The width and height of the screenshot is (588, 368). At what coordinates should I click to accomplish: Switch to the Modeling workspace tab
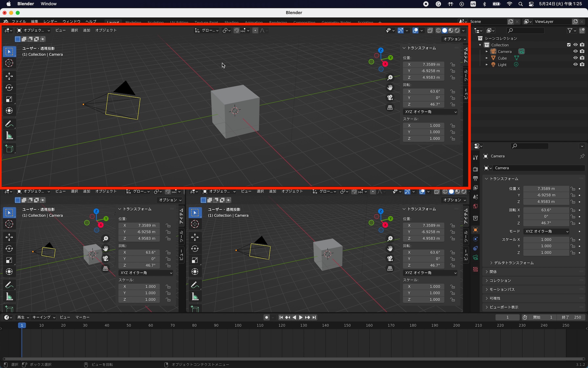(x=133, y=22)
